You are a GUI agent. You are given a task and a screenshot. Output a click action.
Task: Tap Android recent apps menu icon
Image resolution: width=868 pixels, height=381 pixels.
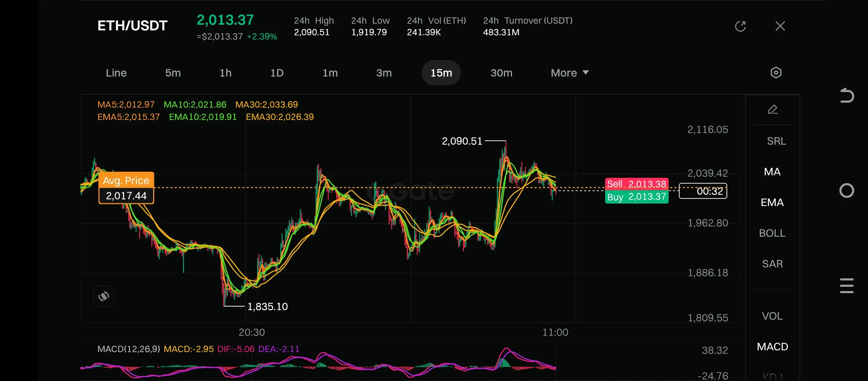click(x=846, y=285)
